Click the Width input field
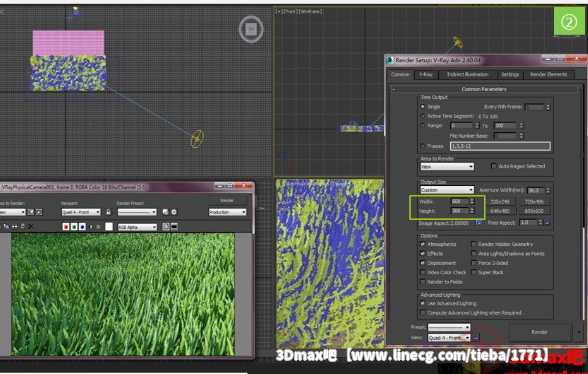The width and height of the screenshot is (588, 374). (460, 201)
